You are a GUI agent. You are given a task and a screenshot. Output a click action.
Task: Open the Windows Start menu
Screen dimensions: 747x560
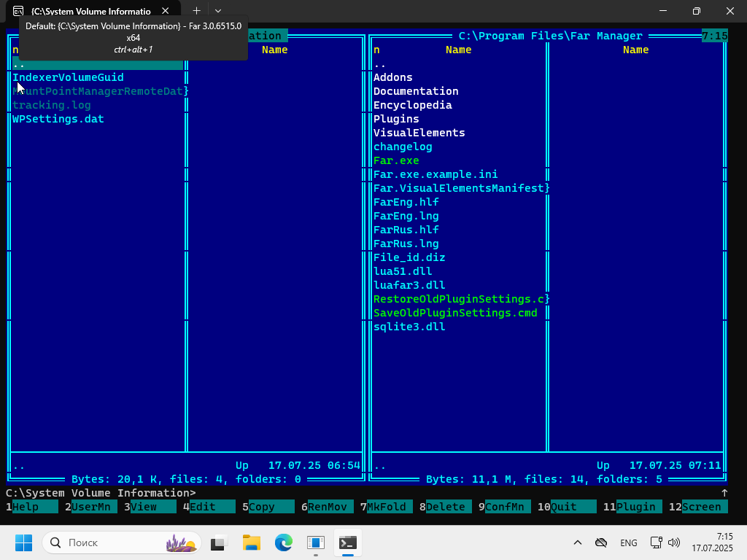[x=23, y=542]
